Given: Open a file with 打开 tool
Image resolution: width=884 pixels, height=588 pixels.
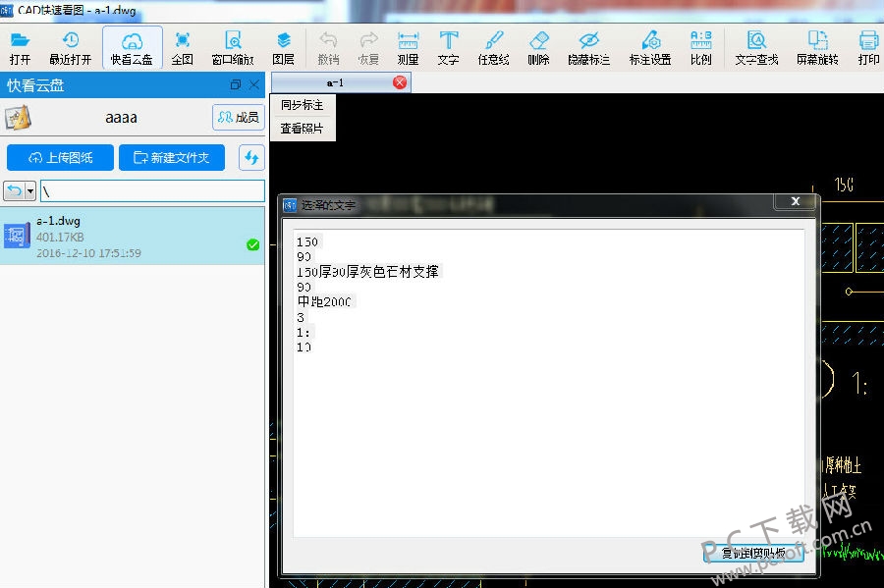Looking at the screenshot, I should click(x=20, y=48).
